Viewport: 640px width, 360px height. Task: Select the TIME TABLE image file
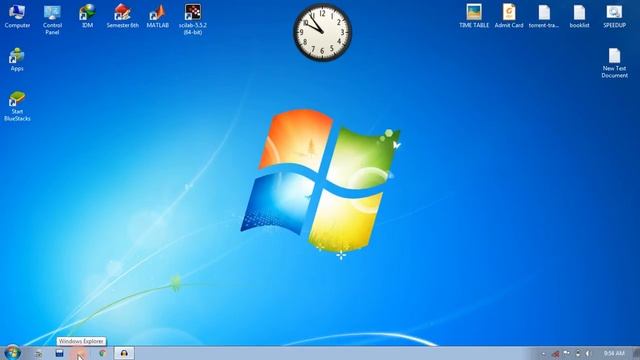474,16
